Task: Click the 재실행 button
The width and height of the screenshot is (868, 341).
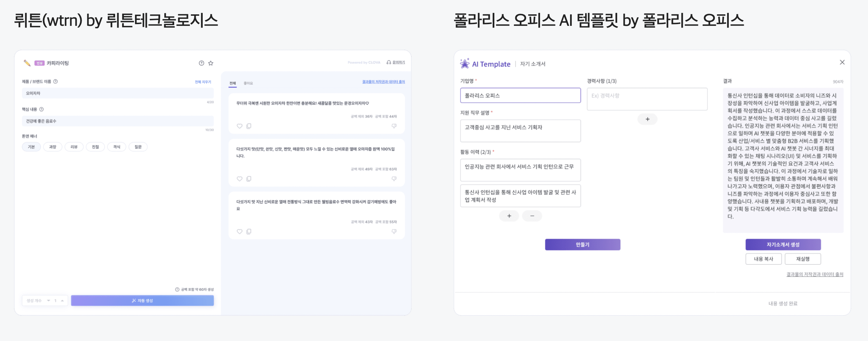Action: [803, 259]
